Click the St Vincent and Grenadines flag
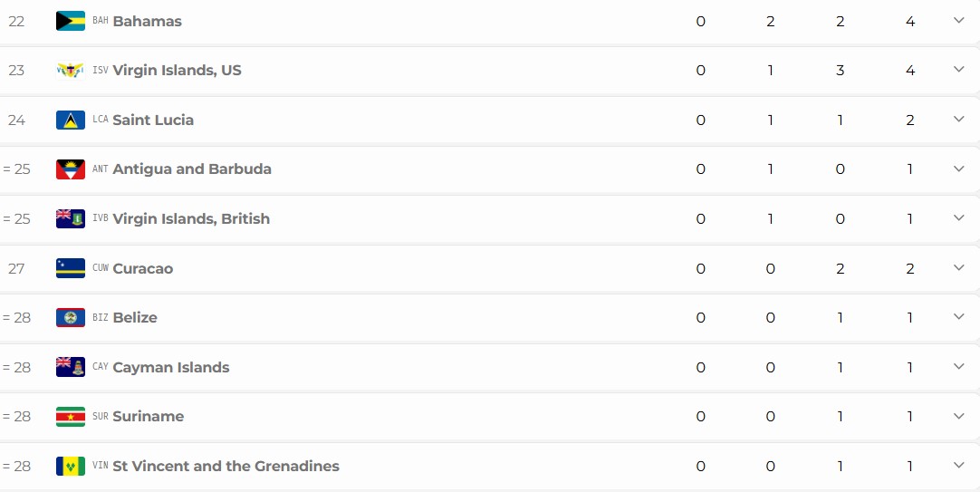The width and height of the screenshot is (980, 492). pyautogui.click(x=71, y=466)
